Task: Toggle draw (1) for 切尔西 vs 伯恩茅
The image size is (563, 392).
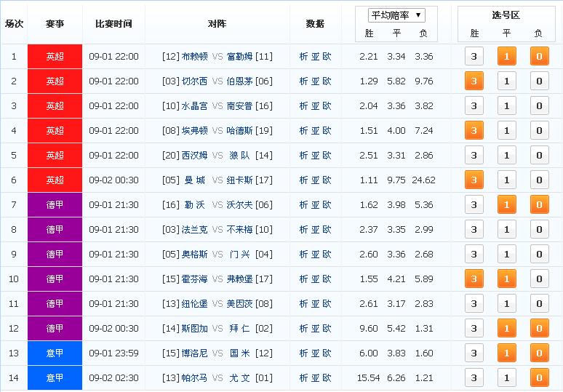Action: point(507,81)
